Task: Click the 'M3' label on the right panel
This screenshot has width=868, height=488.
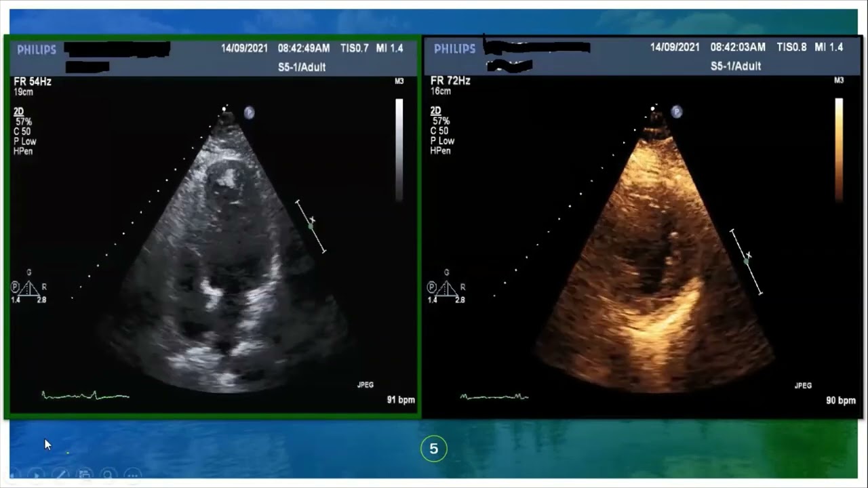Action: [x=839, y=80]
